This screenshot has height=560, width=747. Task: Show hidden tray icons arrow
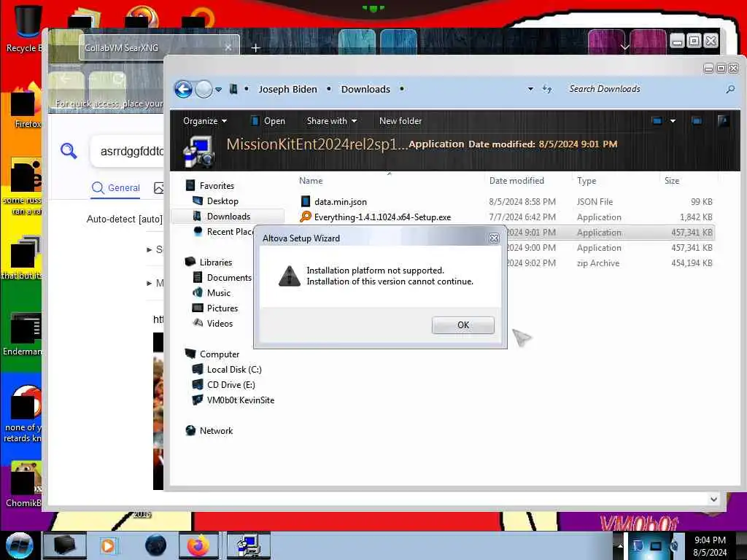pyautogui.click(x=620, y=545)
